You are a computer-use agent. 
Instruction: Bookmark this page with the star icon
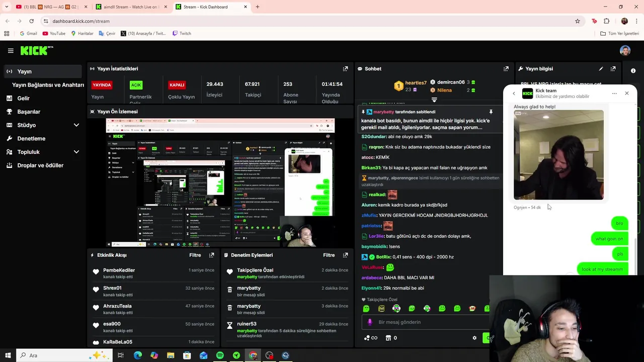point(578,21)
